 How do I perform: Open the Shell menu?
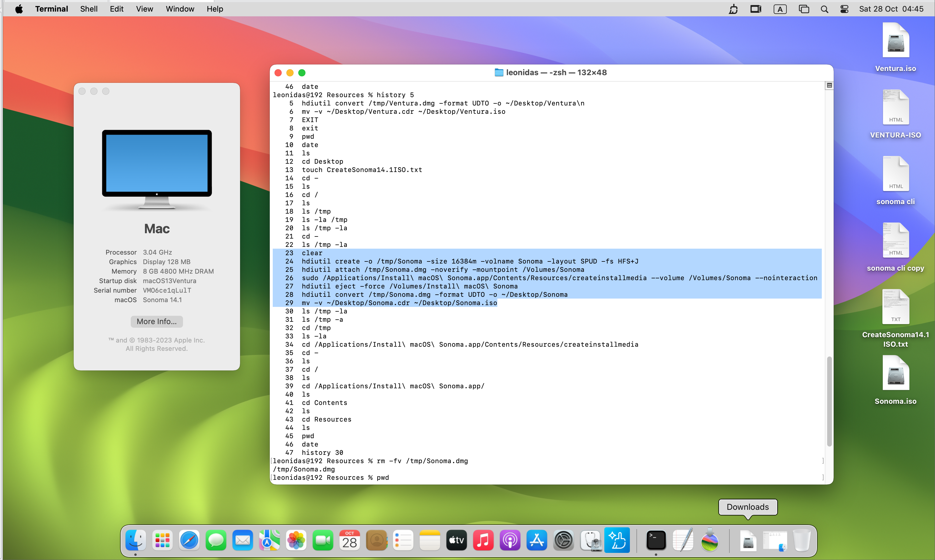89,9
